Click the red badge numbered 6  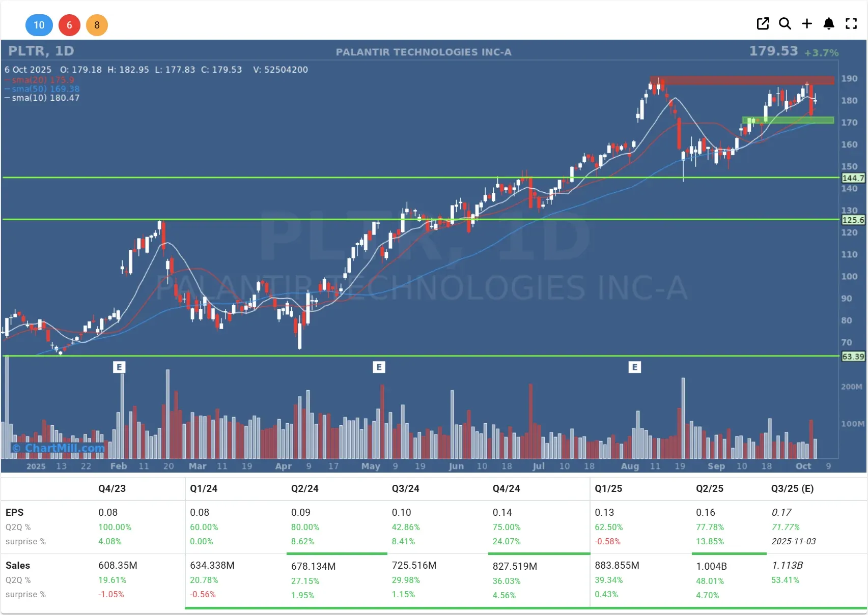69,25
